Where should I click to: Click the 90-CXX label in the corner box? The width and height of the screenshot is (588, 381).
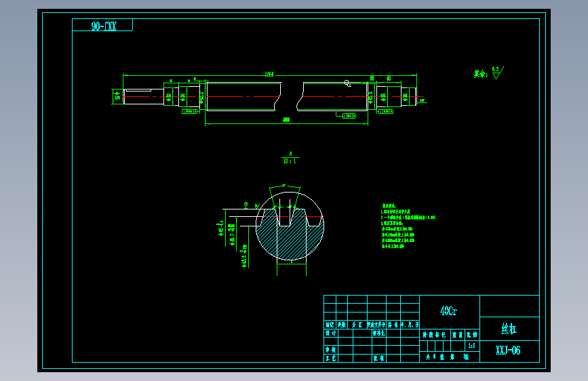(x=104, y=26)
